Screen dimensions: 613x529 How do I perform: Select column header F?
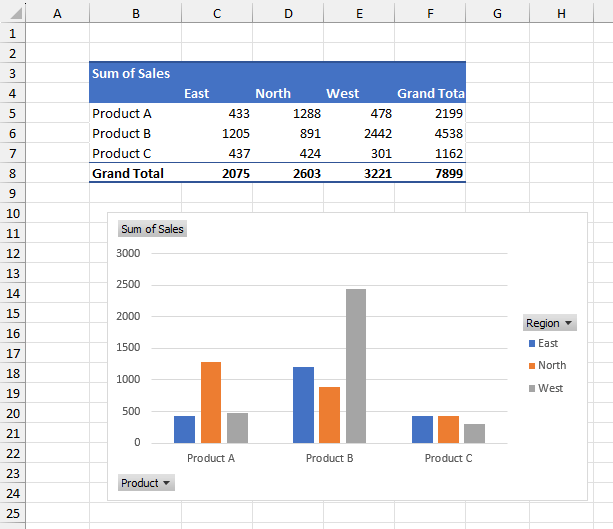[430, 13]
